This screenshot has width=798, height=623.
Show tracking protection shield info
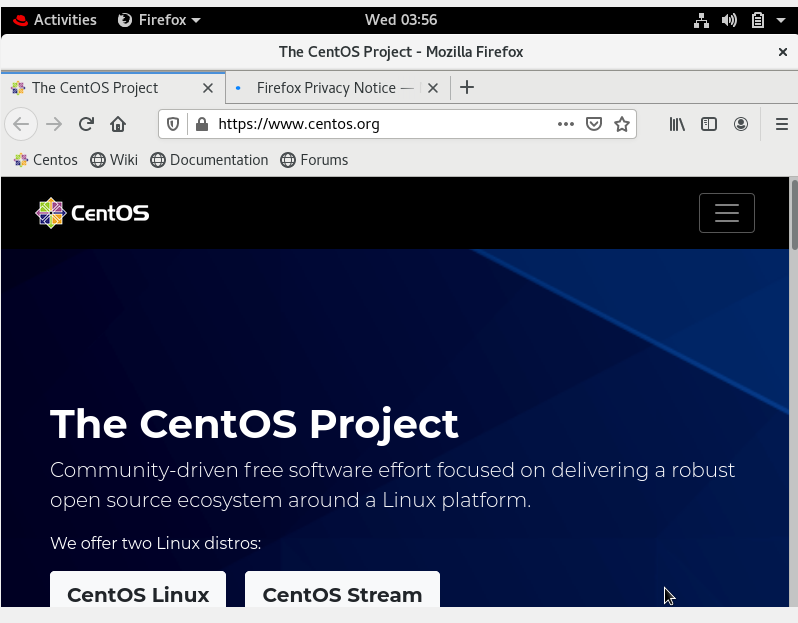click(173, 124)
